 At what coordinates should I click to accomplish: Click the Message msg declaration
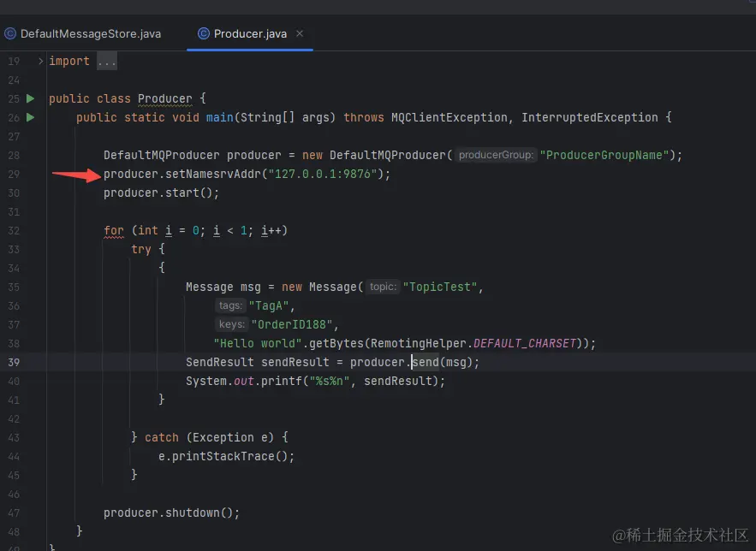(223, 287)
